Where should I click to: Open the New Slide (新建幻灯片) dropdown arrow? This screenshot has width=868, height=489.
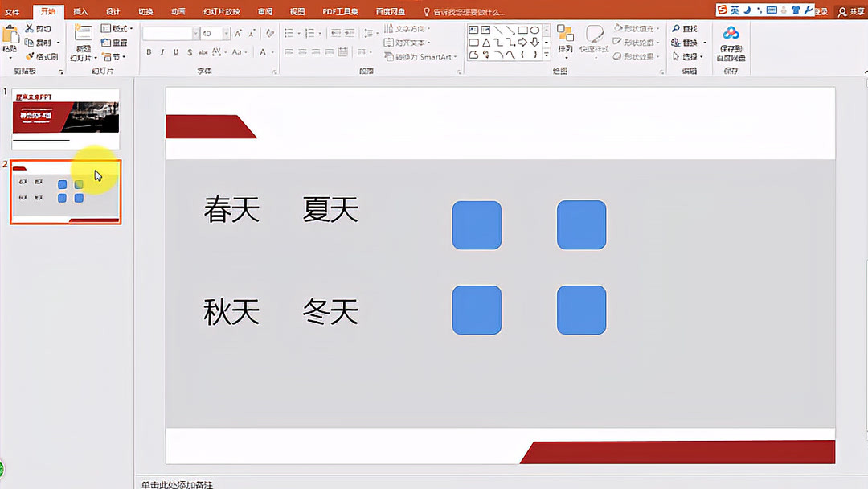click(94, 56)
